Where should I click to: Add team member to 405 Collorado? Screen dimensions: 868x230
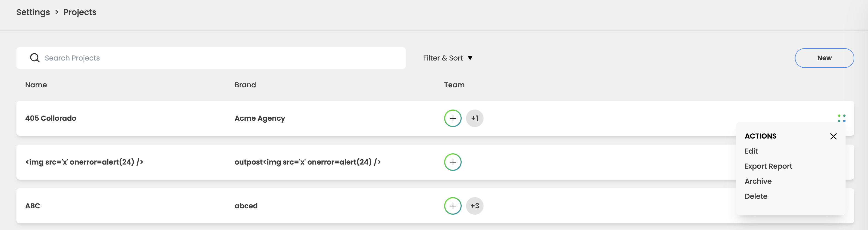(x=453, y=118)
